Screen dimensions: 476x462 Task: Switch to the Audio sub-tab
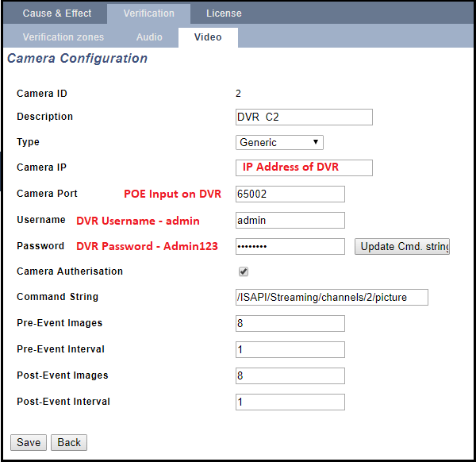click(149, 37)
